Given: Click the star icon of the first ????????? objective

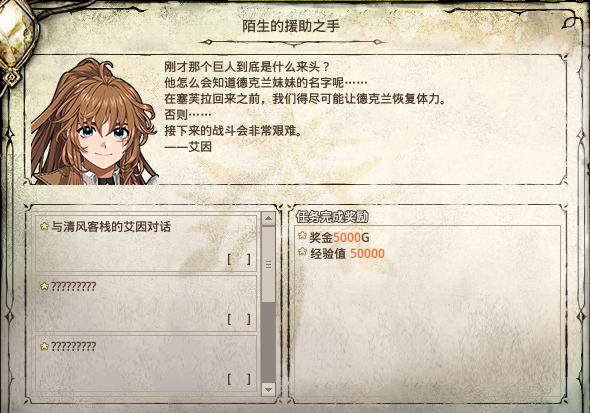Looking at the screenshot, I should click(x=44, y=286).
